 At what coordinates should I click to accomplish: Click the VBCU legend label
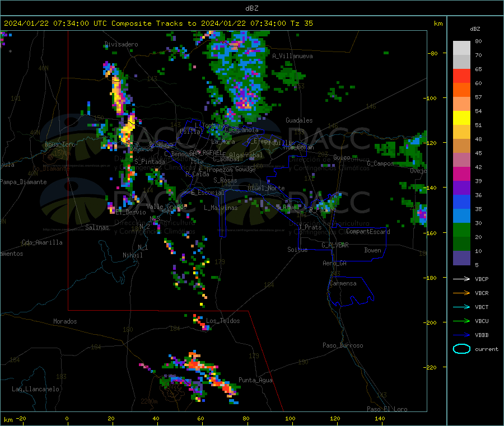pos(482,321)
